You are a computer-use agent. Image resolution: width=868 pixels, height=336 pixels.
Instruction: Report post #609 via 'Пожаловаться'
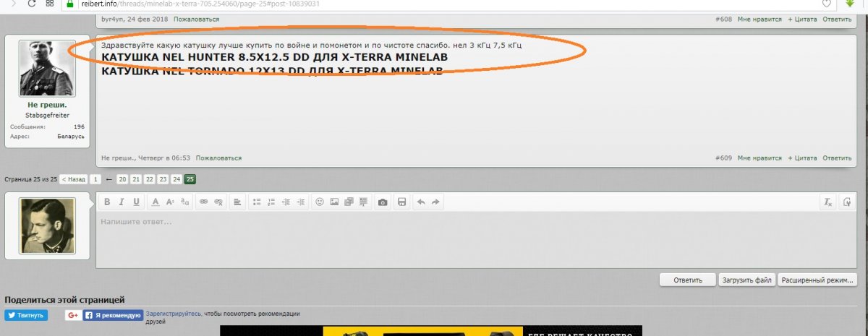pos(218,158)
